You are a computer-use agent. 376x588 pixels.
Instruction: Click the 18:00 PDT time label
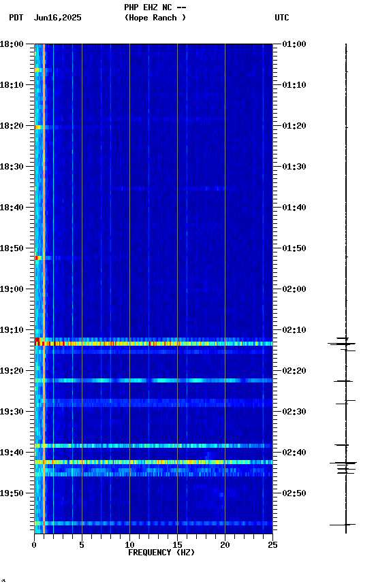(12, 44)
